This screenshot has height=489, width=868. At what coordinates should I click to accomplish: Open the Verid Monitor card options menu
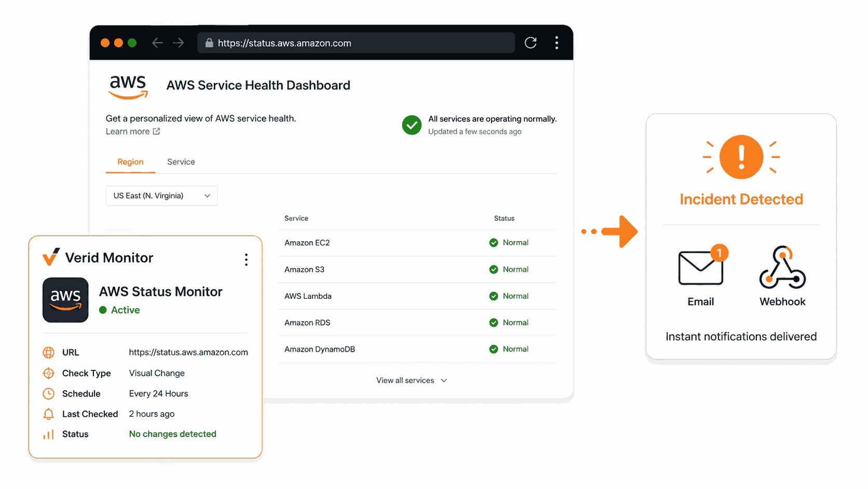click(x=246, y=260)
